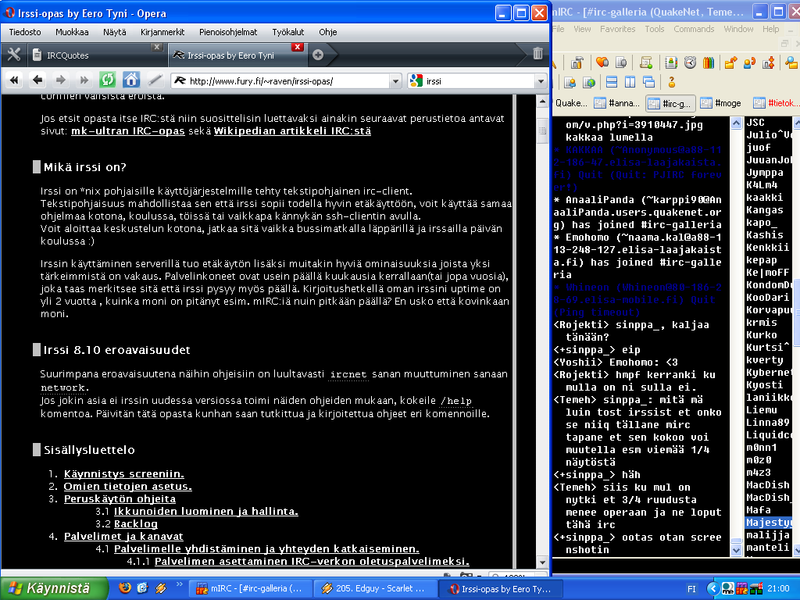Viewport: 800px width, 600px height.
Task: Open Wikipedian artikkeli IRC:stä link
Action: (292, 131)
